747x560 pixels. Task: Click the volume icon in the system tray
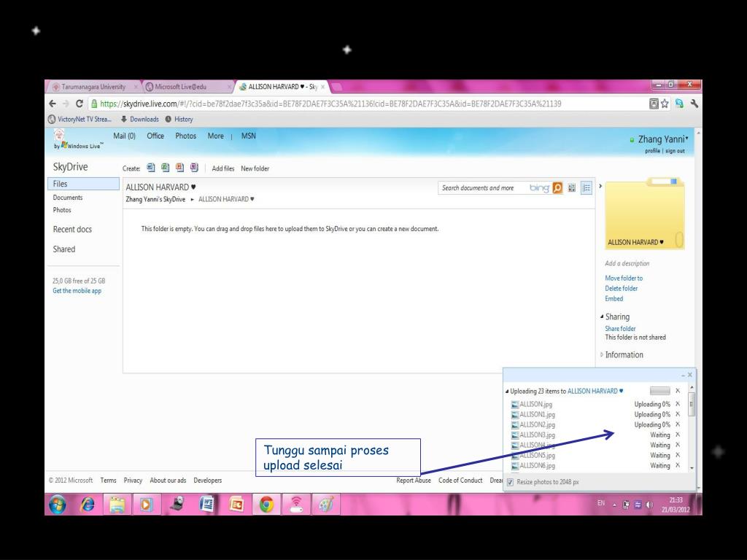[649, 505]
